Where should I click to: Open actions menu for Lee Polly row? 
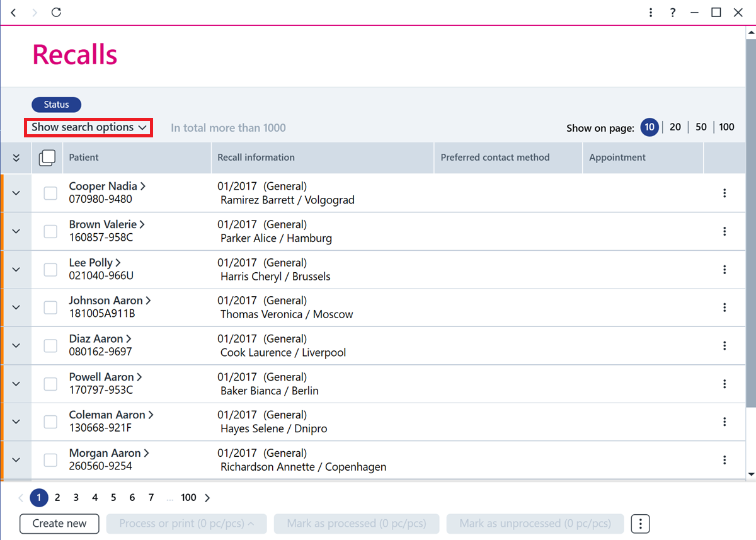tap(724, 270)
